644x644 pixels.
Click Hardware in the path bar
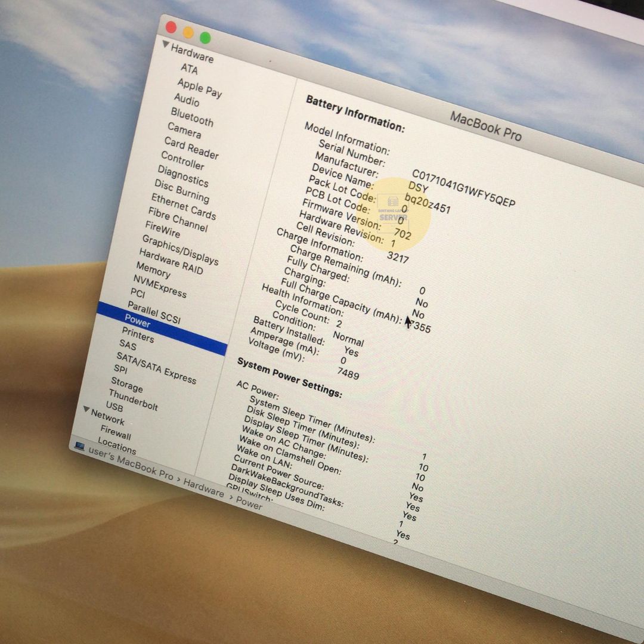point(204,488)
